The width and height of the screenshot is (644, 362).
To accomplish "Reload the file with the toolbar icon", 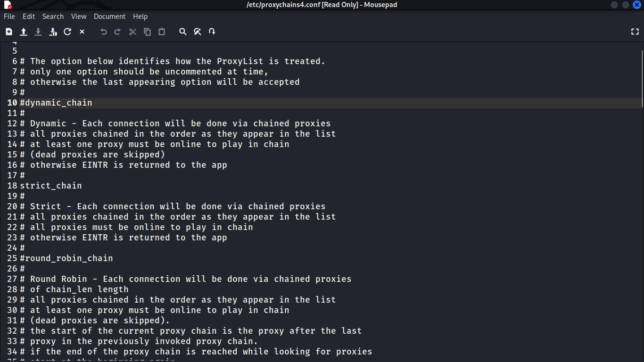I will pyautogui.click(x=67, y=32).
